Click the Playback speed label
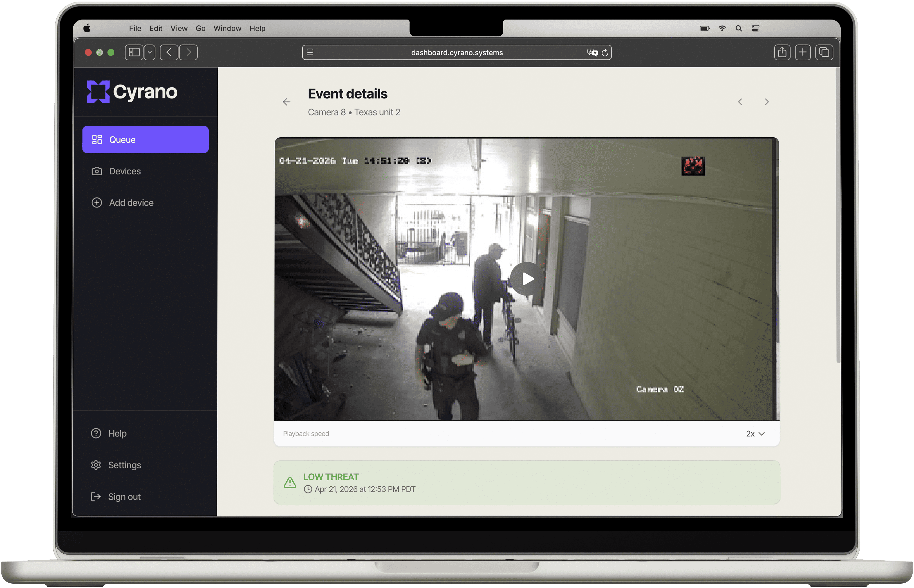The width and height of the screenshot is (914, 588). [306, 434]
